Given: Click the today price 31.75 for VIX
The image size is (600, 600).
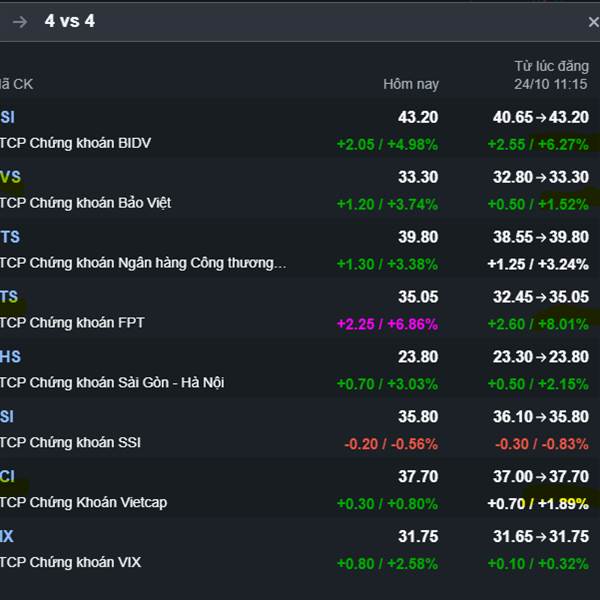Looking at the screenshot, I should (x=417, y=537).
